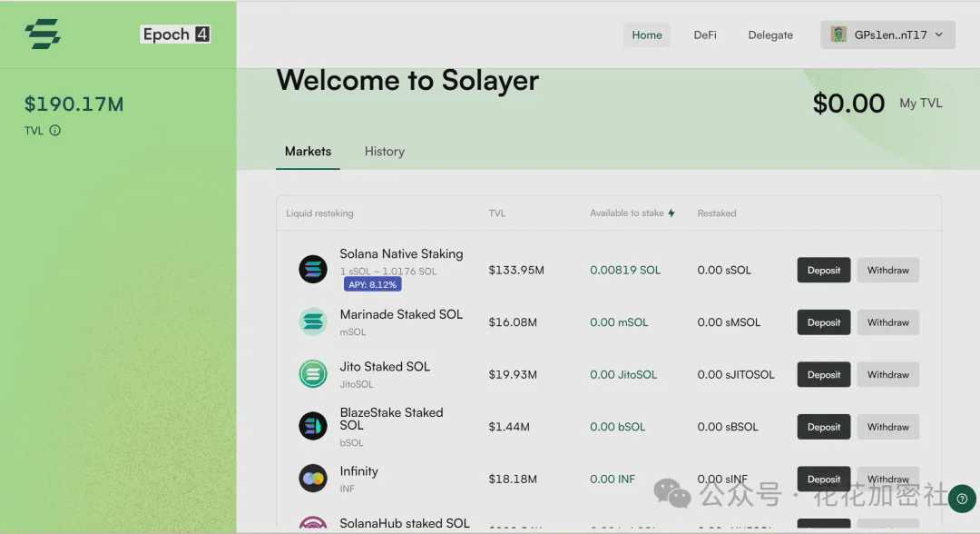Withdraw from Solana Native Staking
Viewport: 980px width, 534px height.
click(888, 270)
